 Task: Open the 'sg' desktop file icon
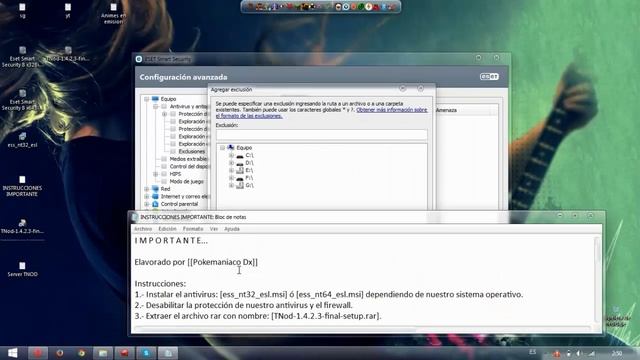click(x=22, y=10)
